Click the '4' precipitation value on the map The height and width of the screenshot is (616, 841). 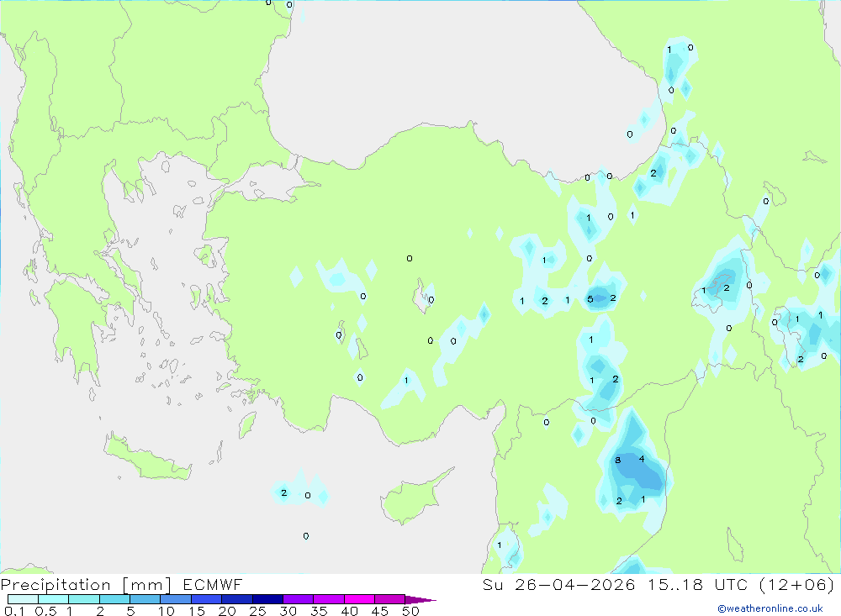point(642,459)
